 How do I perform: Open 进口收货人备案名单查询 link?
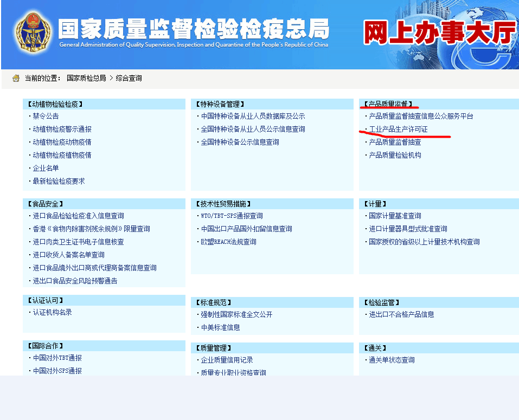tap(68, 255)
